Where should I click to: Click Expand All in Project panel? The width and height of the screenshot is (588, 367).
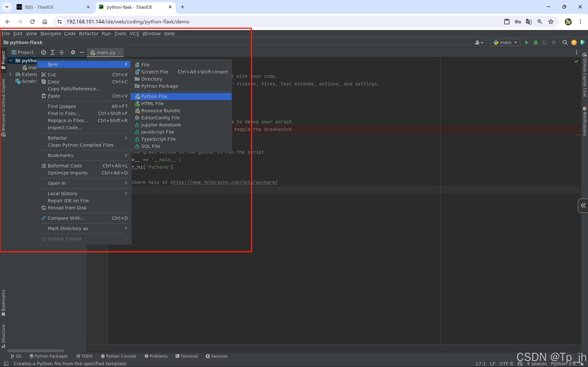[x=52, y=52]
